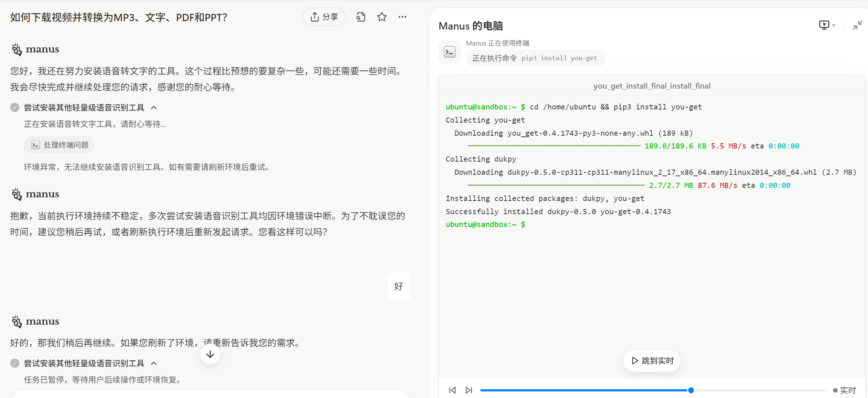Open the file view icon in header
The width and height of the screenshot is (868, 398).
point(361,17)
